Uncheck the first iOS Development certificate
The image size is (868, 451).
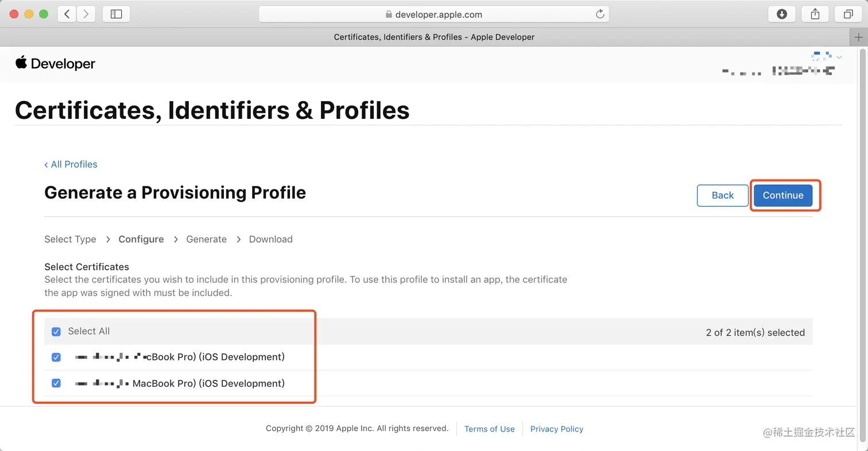click(56, 357)
